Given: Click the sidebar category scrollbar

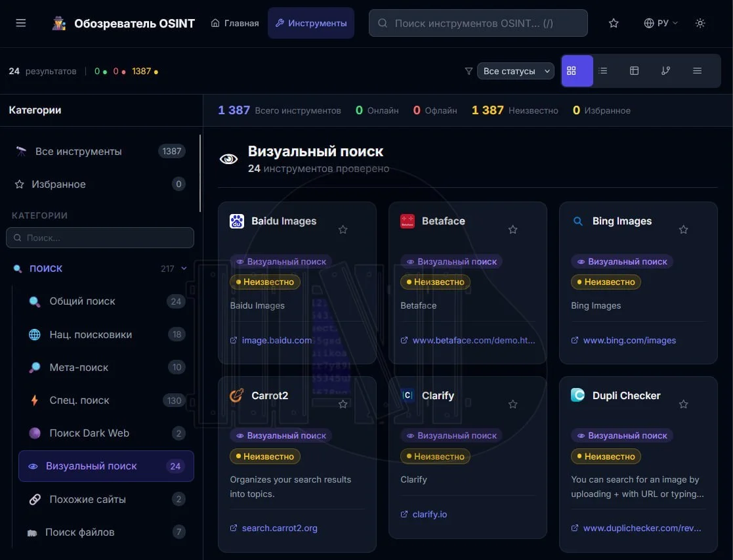Looking at the screenshot, I should point(200,173).
